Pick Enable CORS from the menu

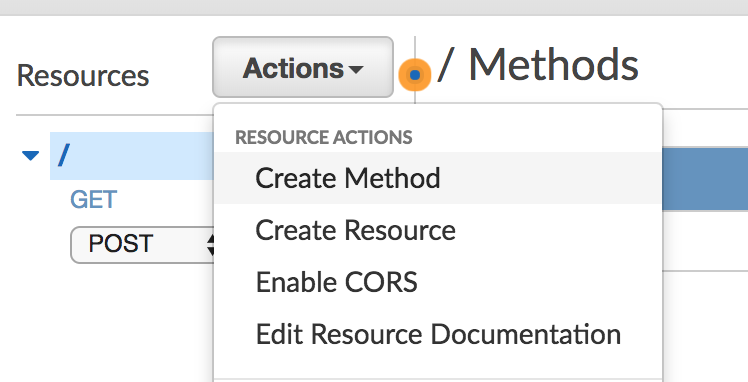pyautogui.click(x=437, y=282)
